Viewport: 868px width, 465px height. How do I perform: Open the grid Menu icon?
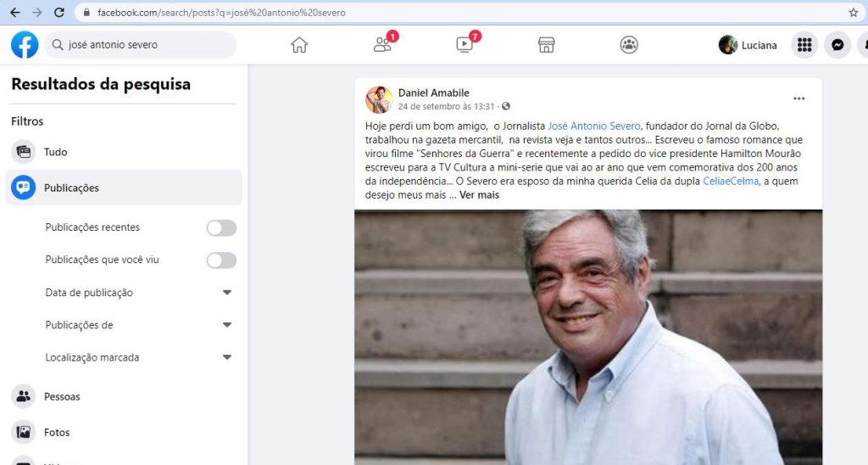coord(804,45)
